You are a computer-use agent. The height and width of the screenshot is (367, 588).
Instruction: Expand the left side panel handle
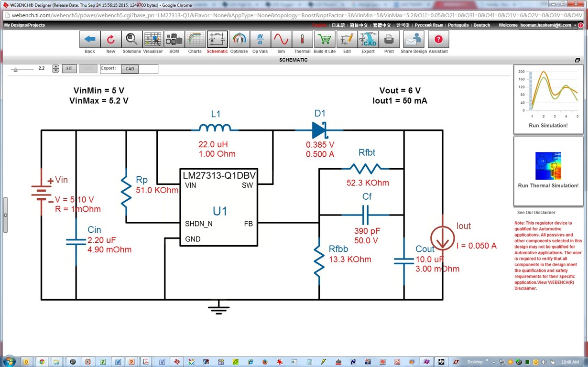[5, 215]
